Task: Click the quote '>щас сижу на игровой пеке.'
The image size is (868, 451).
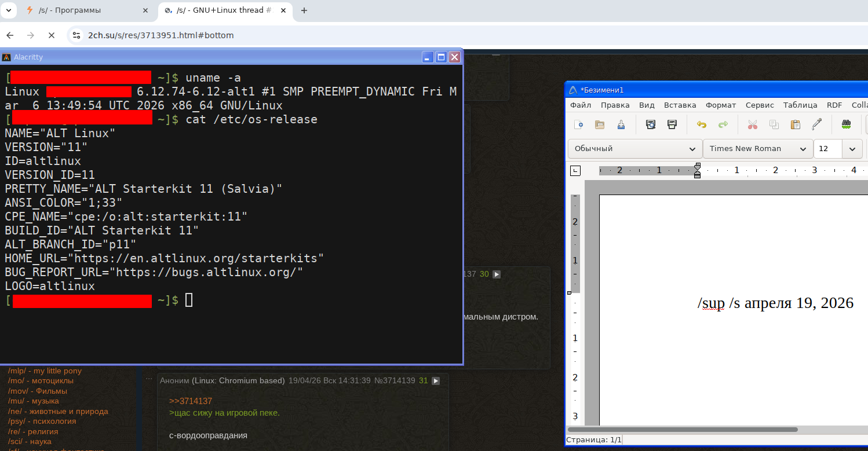Action: point(224,413)
